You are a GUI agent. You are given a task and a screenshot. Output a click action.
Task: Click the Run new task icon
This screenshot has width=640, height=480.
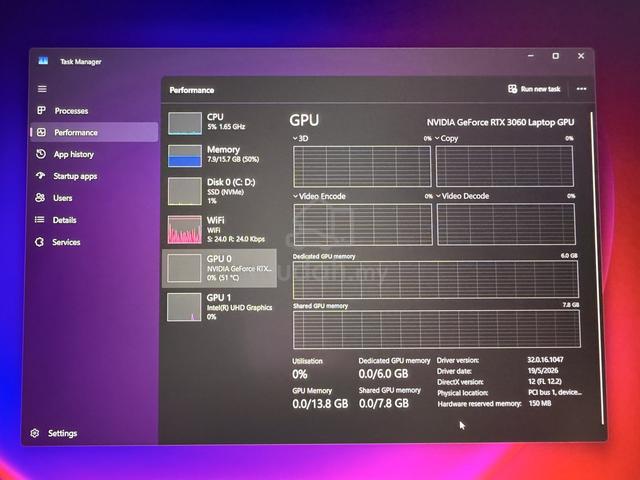coord(512,89)
